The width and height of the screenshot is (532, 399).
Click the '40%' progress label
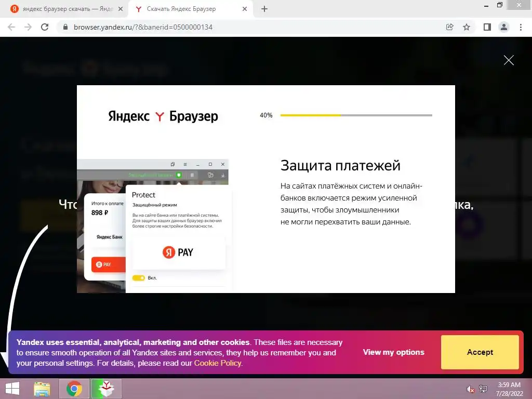[x=266, y=115]
